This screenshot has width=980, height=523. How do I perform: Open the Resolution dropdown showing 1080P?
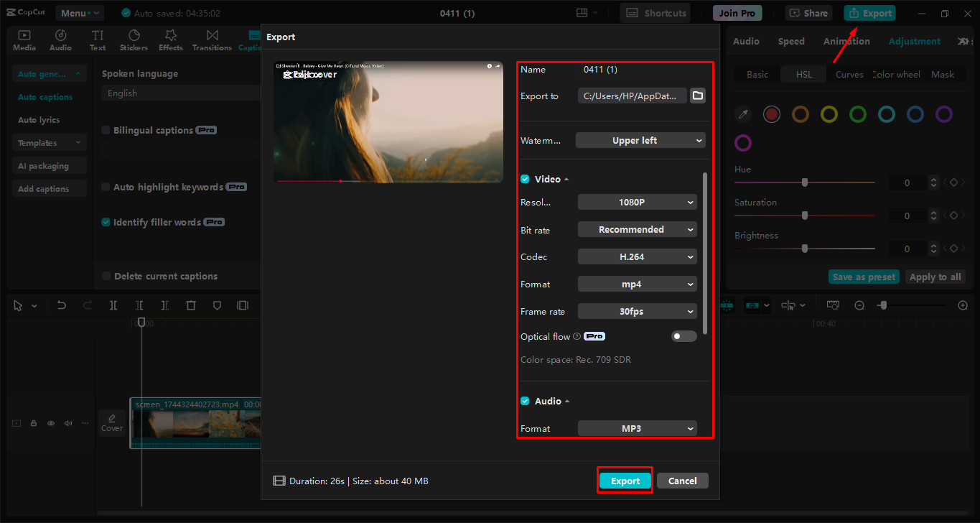point(637,202)
